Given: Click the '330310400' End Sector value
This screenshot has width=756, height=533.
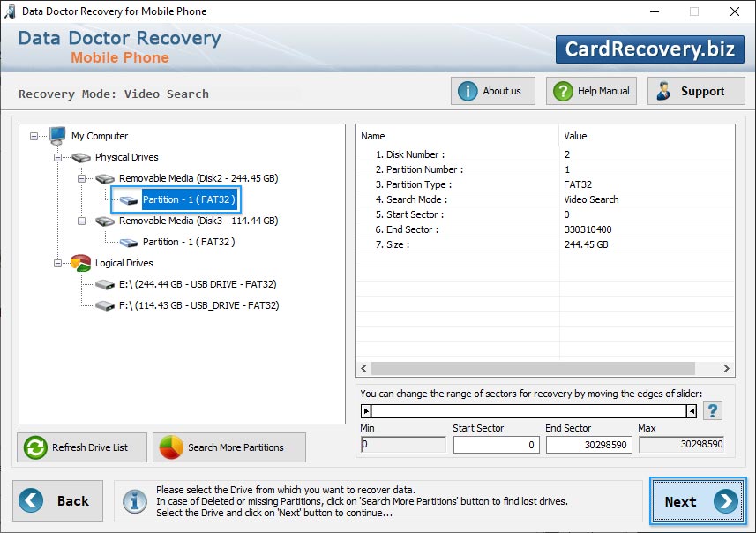Looking at the screenshot, I should [588, 229].
